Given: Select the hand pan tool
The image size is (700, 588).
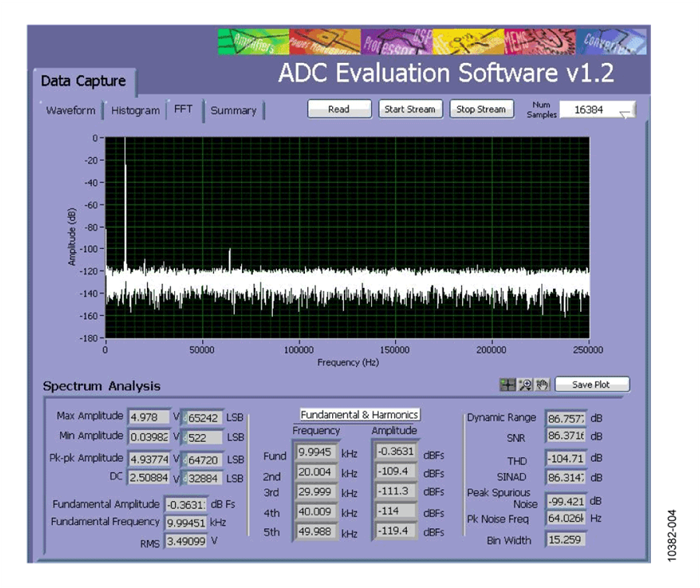Looking at the screenshot, I should tap(542, 384).
